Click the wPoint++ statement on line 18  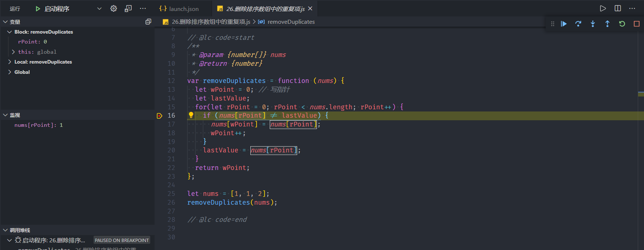pos(228,133)
